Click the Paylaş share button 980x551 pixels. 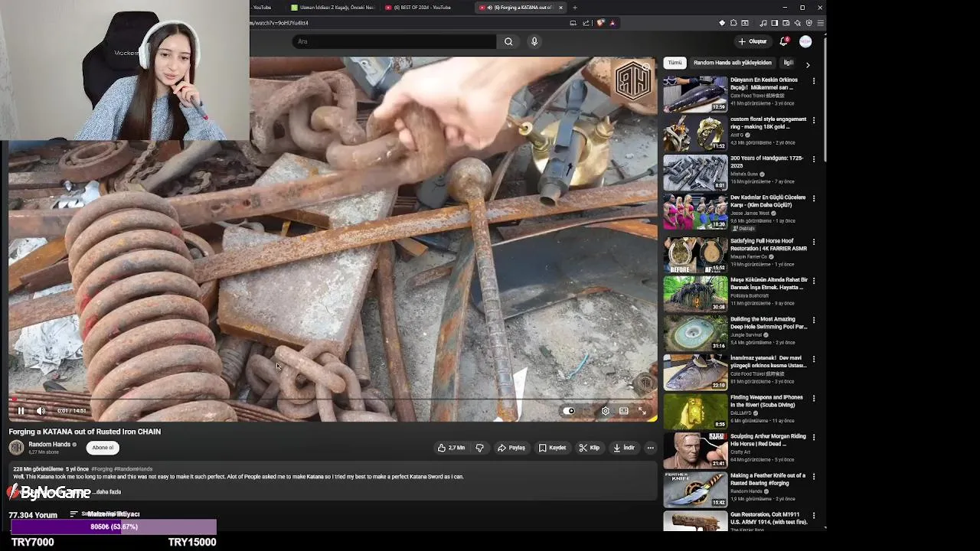point(511,448)
